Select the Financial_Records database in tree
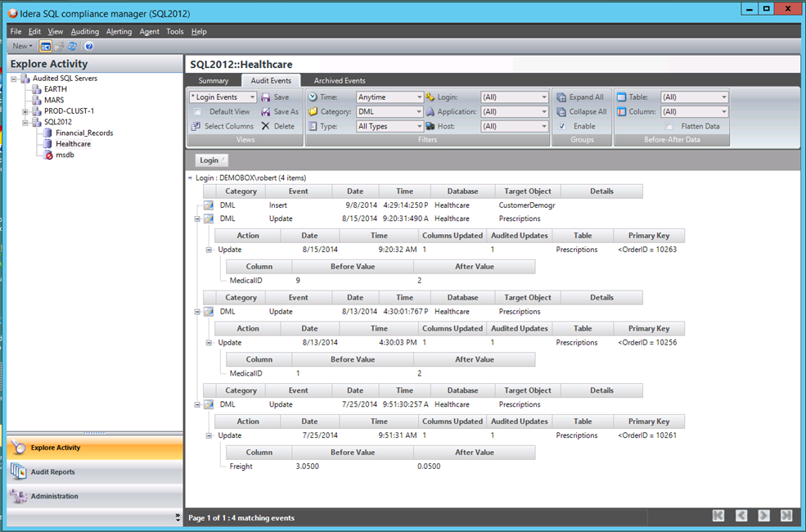This screenshot has width=806, height=532. pyautogui.click(x=84, y=133)
